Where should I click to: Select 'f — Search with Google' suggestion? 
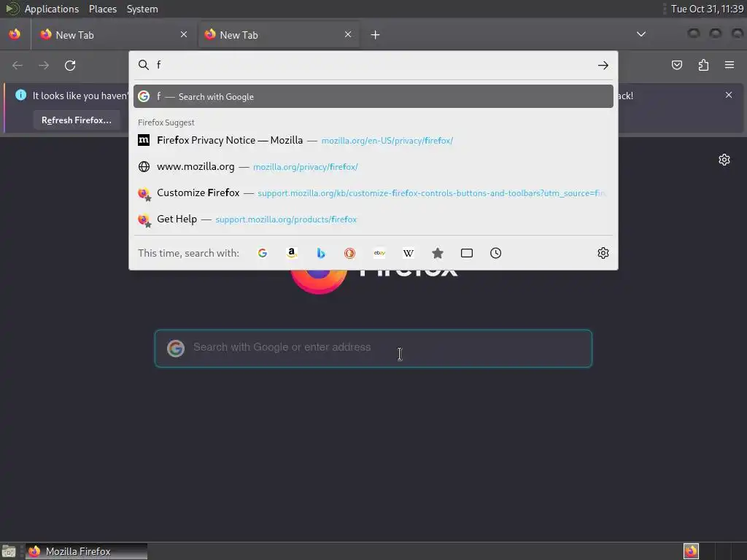click(373, 97)
